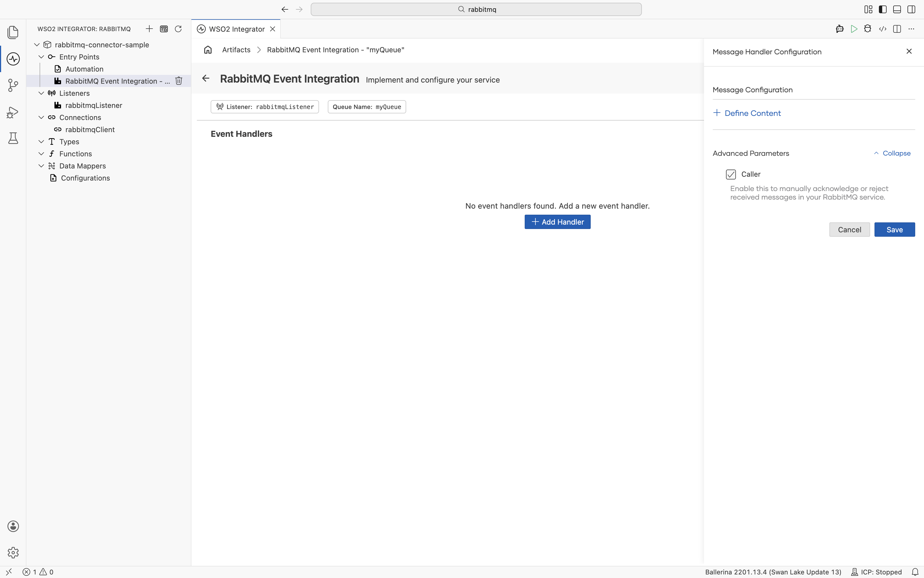The image size is (924, 578).
Task: Navigate back with the title bar arrow
Action: (285, 9)
